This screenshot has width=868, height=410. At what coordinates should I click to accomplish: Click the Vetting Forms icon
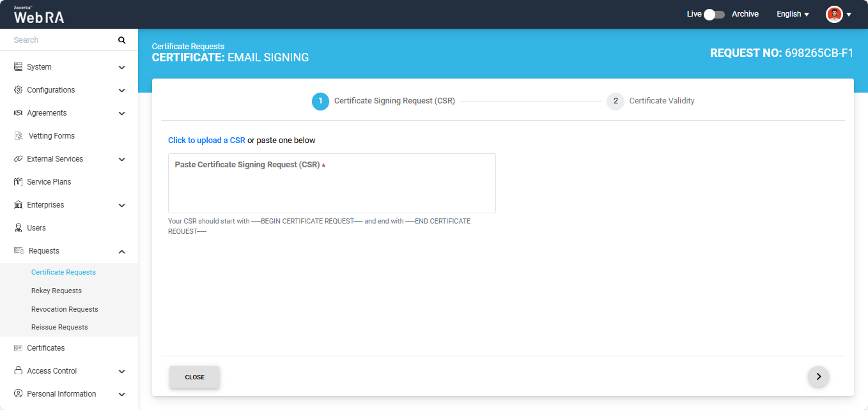pyautogui.click(x=18, y=136)
